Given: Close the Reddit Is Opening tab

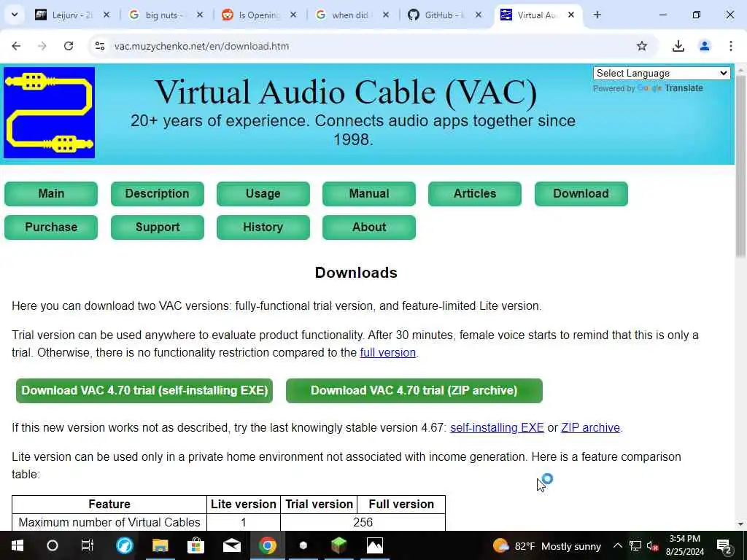Looking at the screenshot, I should pos(293,15).
